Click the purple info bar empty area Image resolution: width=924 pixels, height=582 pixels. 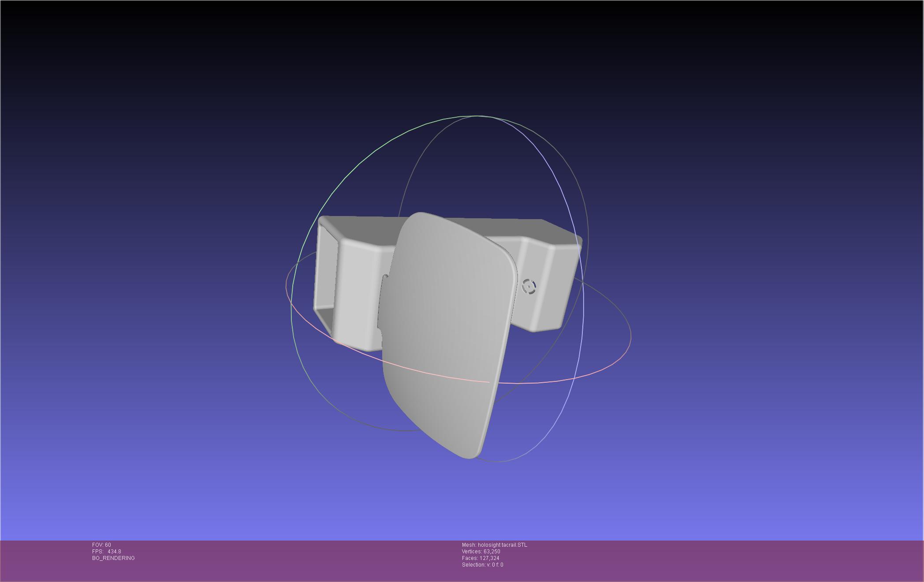point(705,560)
